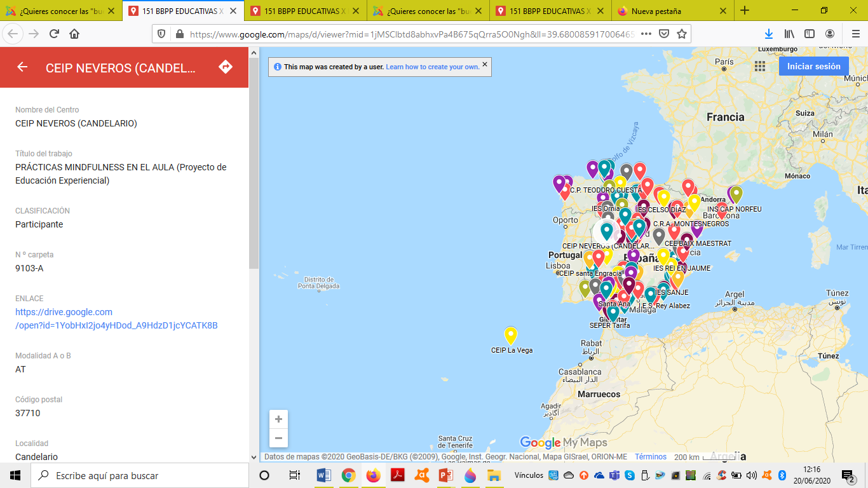The height and width of the screenshot is (488, 868).
Task: Click the C.R.A. MONTENEGROS map label
Action: (691, 224)
